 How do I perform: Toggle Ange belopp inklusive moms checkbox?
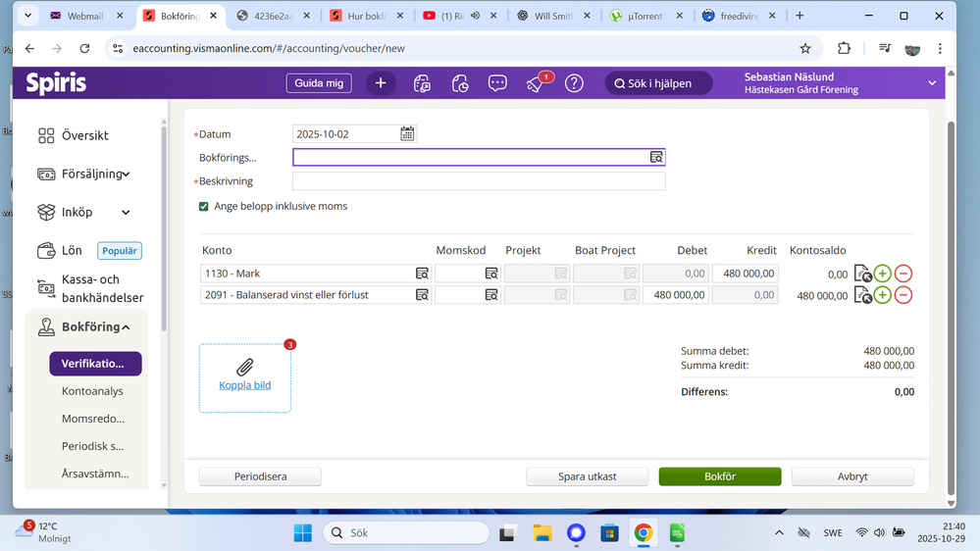204,207
